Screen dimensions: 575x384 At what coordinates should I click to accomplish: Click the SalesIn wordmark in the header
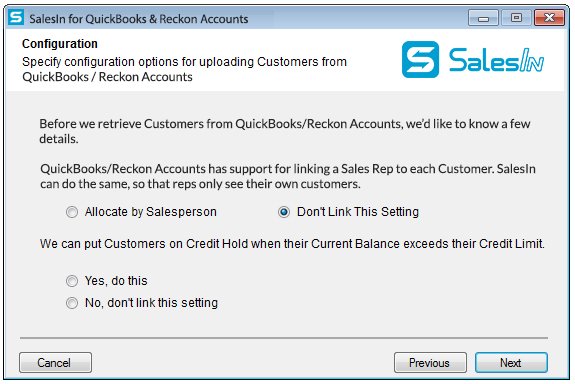click(497, 60)
